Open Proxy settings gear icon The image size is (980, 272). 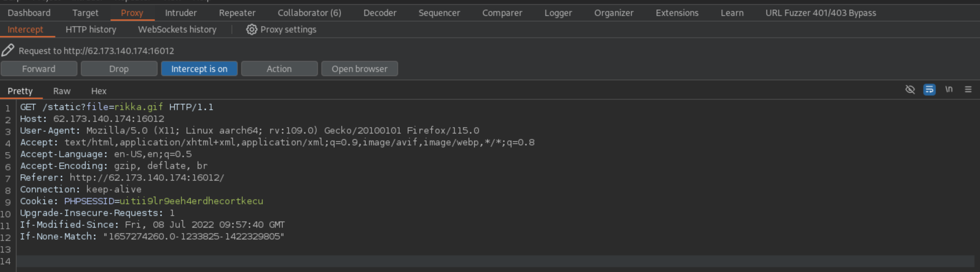[251, 29]
